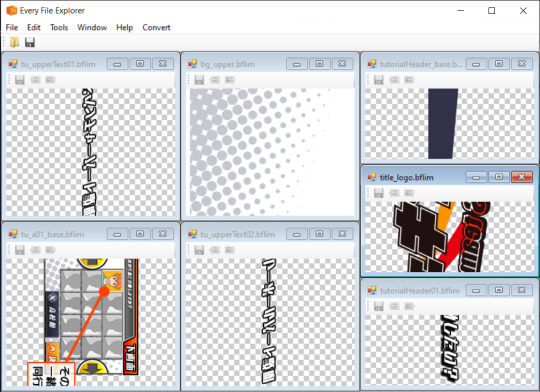Image resolution: width=540 pixels, height=392 pixels.
Task: Click the logo image in title_logo.bflim
Action: click(442, 236)
